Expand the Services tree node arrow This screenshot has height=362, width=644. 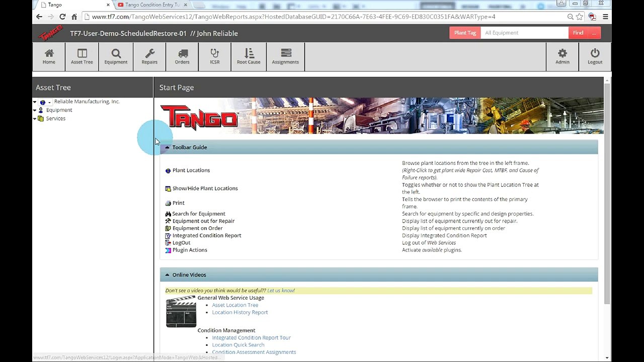(x=35, y=119)
